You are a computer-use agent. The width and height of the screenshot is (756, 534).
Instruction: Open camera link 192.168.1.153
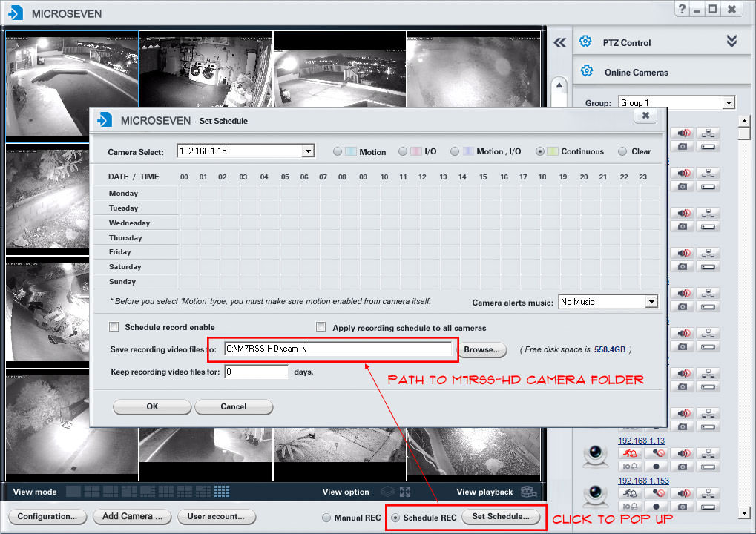tap(644, 481)
